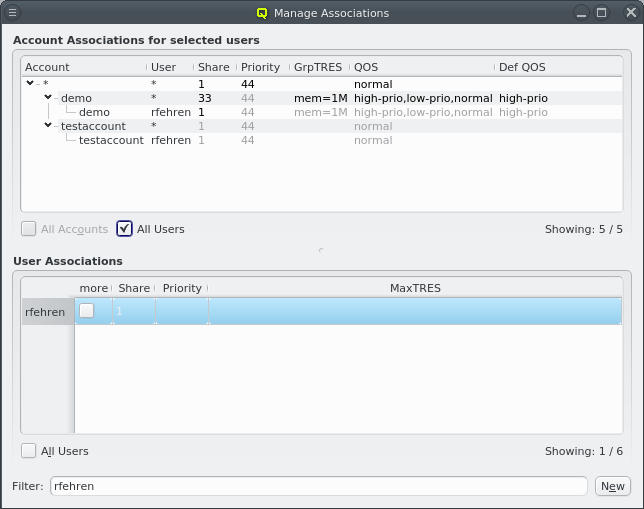Close the Manage Associations window
The height and width of the screenshot is (509, 644).
[x=631, y=13]
